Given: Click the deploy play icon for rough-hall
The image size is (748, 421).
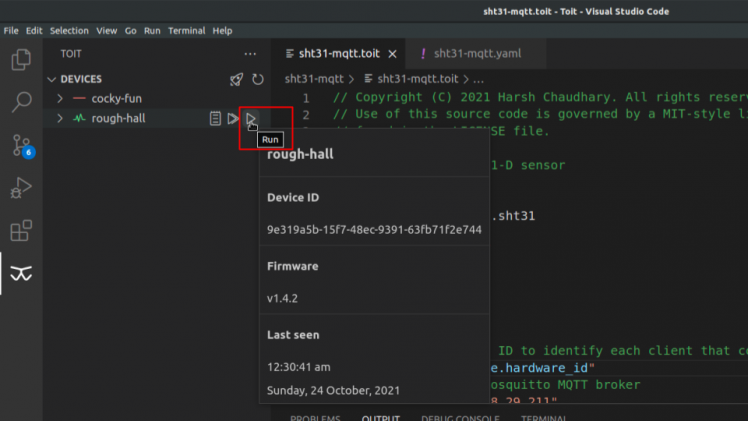Looking at the screenshot, I should click(x=233, y=118).
